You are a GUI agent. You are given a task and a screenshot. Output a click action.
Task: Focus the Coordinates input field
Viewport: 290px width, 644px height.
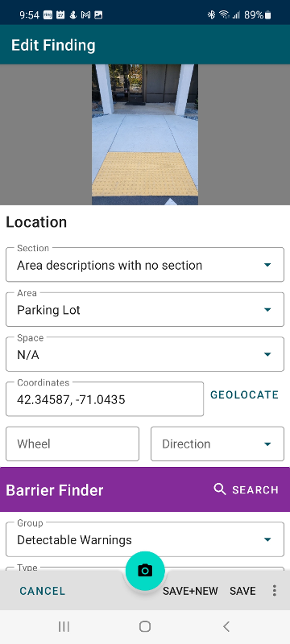click(x=105, y=398)
